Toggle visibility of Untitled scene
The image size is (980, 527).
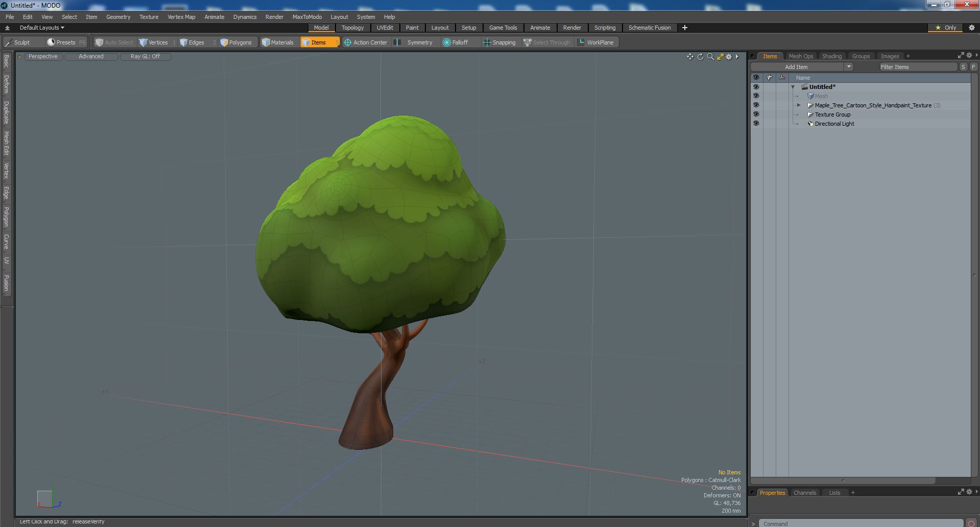[x=756, y=87]
